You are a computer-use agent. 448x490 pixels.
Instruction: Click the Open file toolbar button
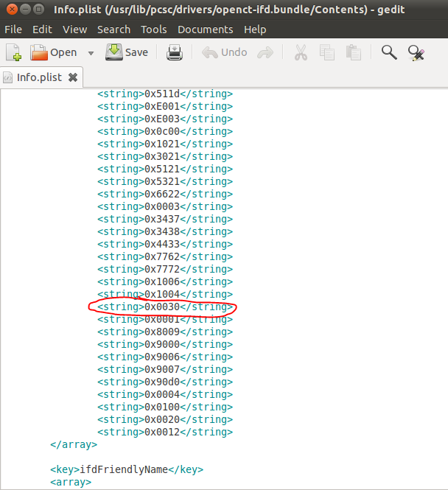[x=54, y=52]
